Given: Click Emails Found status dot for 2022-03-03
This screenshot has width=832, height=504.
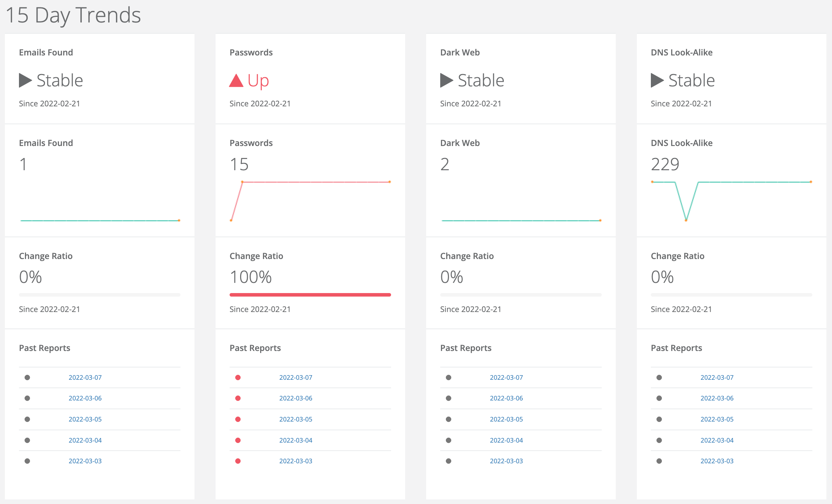Looking at the screenshot, I should [x=27, y=461].
